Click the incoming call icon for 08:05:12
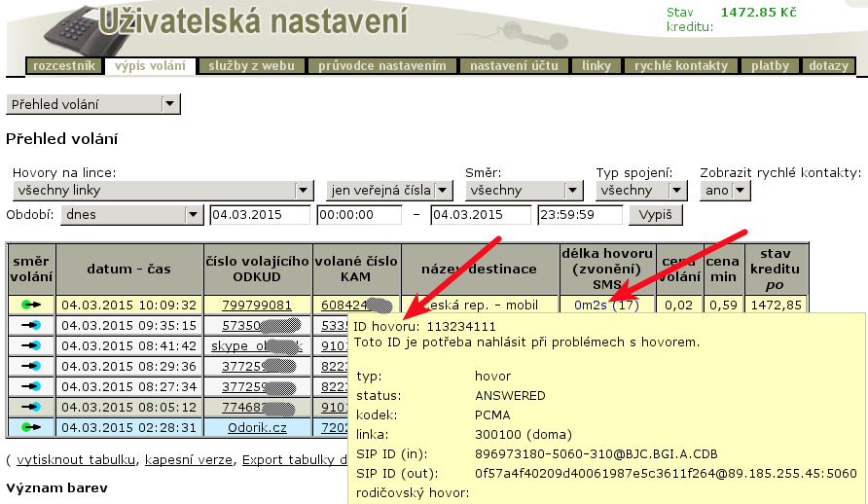Screen dimensions: 868x504 (31, 407)
